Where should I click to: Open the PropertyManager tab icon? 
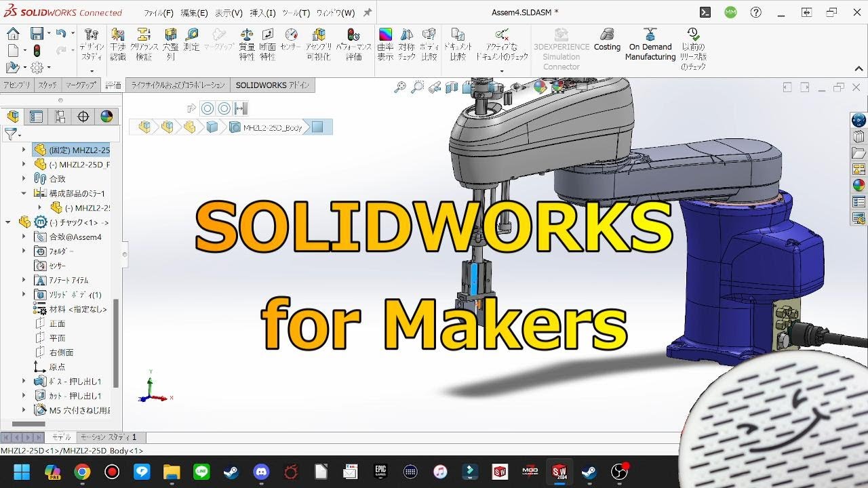pyautogui.click(x=37, y=117)
